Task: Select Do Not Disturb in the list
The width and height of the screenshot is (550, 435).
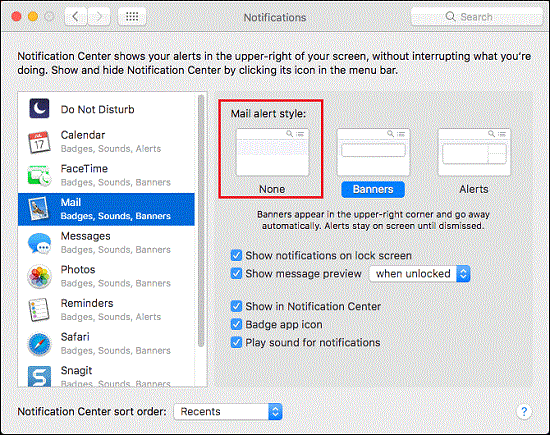Action: [98, 109]
